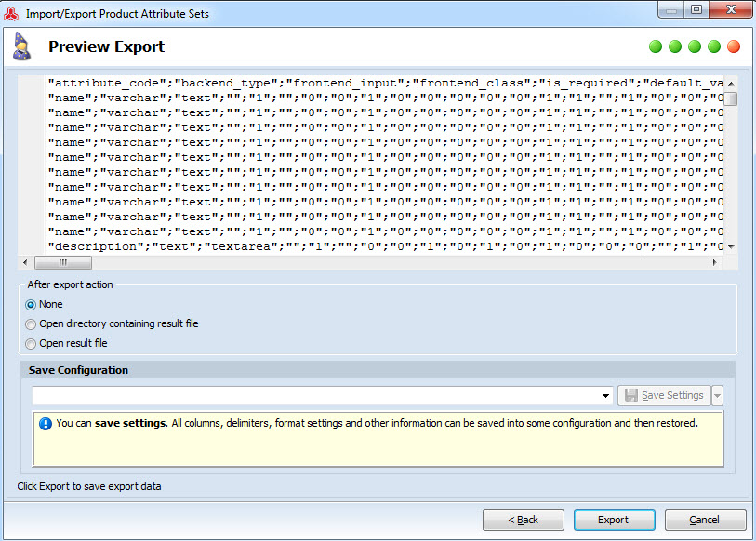The image size is (756, 541).
Task: Cancel the export wizard
Action: pyautogui.click(x=705, y=520)
